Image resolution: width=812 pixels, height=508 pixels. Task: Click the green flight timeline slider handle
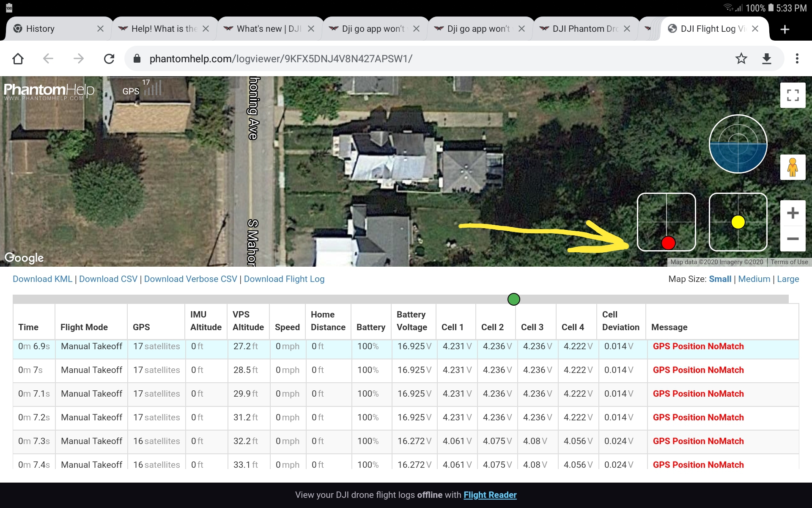pyautogui.click(x=513, y=299)
